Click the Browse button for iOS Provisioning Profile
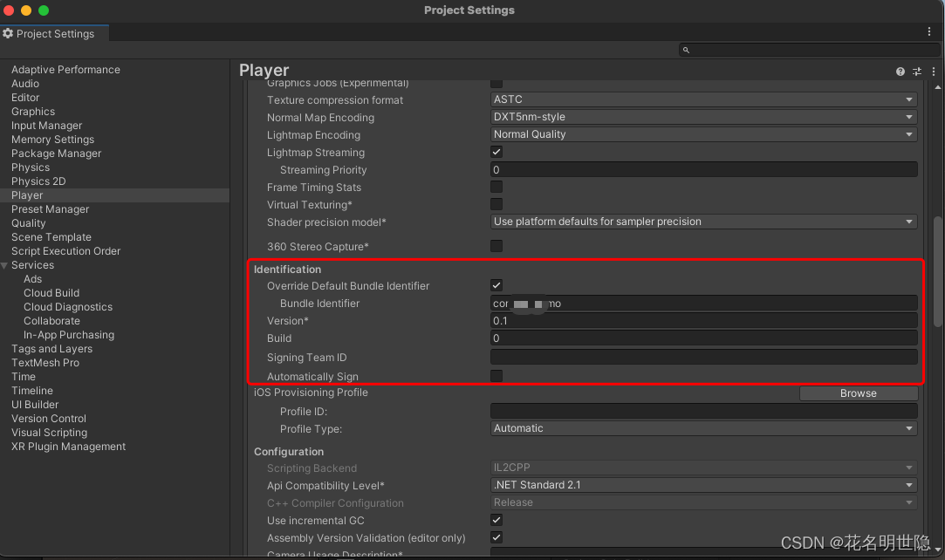945x560 pixels. tap(858, 393)
